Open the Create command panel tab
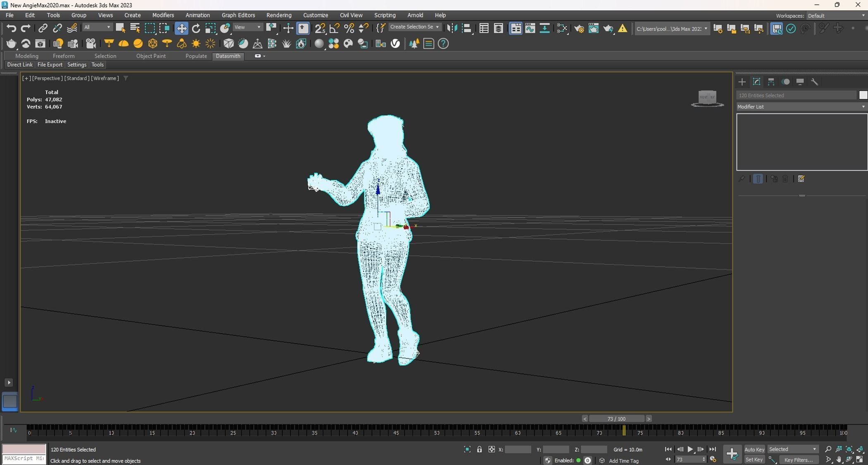The height and width of the screenshot is (465, 868). point(742,82)
